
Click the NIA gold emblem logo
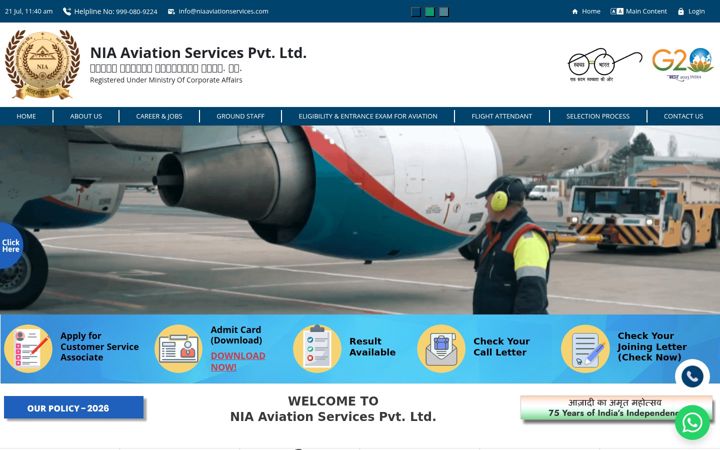(42, 64)
